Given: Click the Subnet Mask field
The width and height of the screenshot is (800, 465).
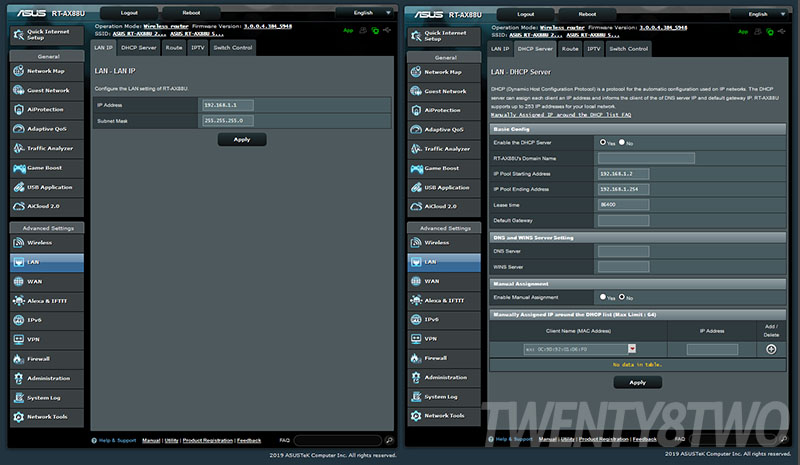Looking at the screenshot, I should [x=228, y=121].
